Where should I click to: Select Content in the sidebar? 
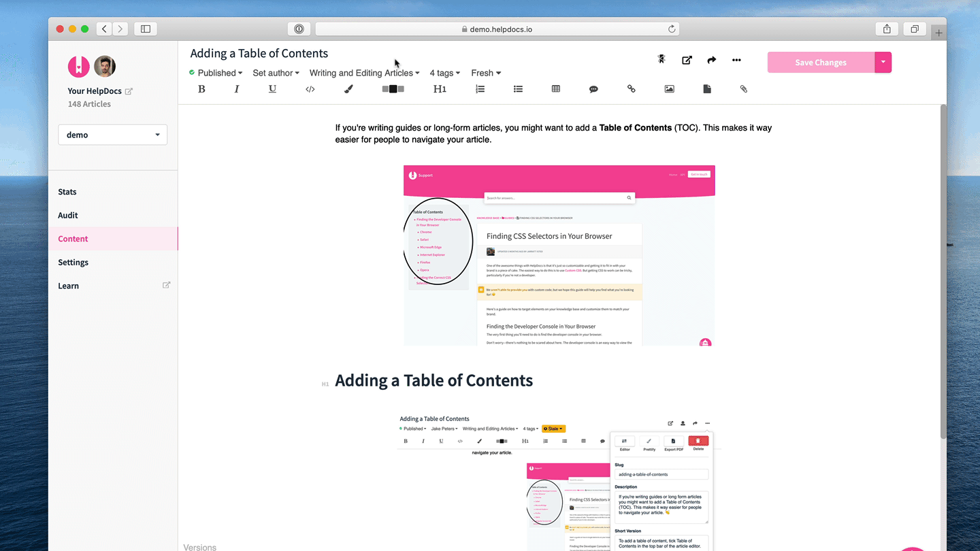(x=113, y=239)
